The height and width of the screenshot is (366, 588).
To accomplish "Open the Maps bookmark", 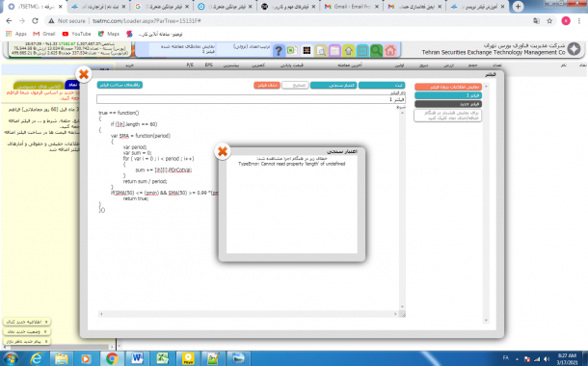I will [x=109, y=34].
